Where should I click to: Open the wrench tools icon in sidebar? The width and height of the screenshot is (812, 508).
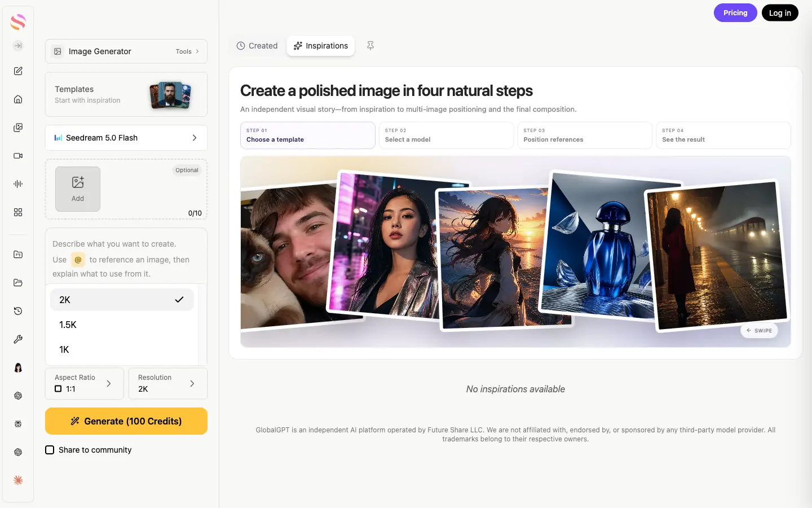pyautogui.click(x=18, y=339)
